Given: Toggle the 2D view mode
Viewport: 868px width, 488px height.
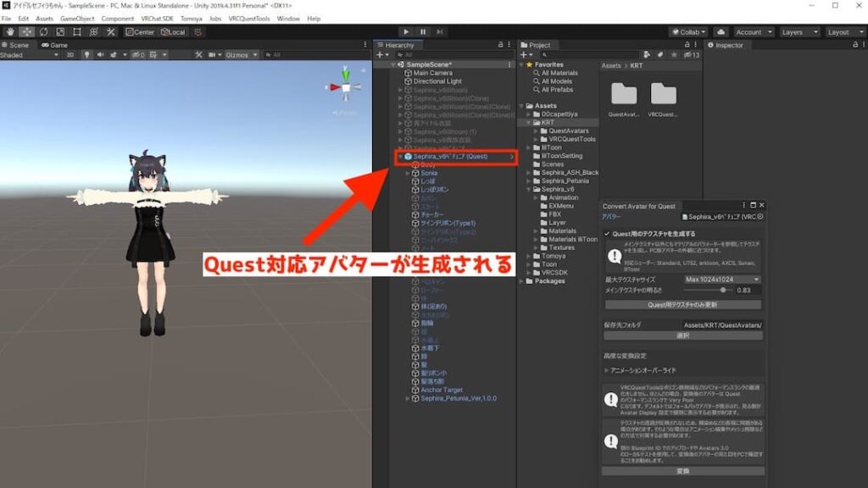Looking at the screenshot, I should click(70, 55).
